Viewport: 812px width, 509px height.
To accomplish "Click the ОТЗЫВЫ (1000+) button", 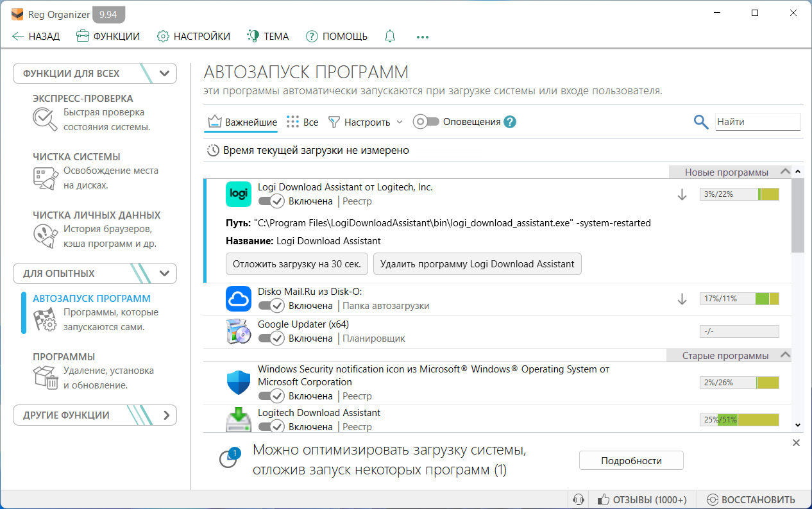I will (x=641, y=499).
